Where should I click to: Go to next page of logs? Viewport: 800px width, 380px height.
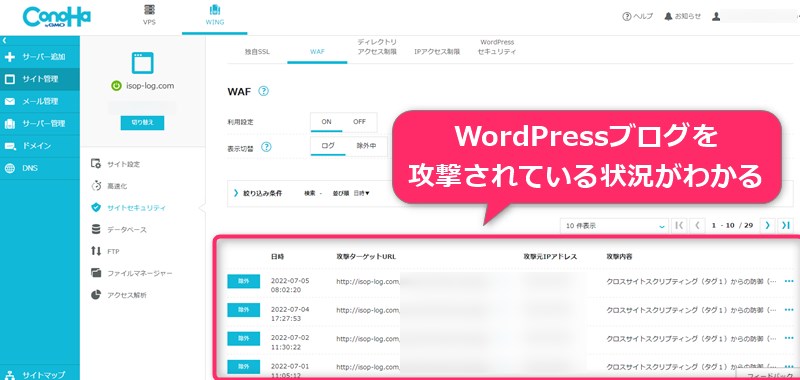(767, 225)
